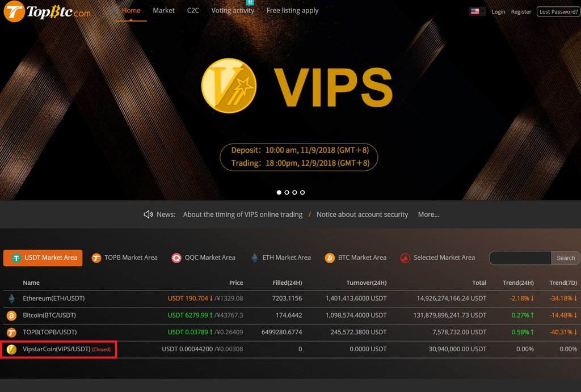Click Ethereum 24H trend -2.18%
The height and width of the screenshot is (392, 581).
click(522, 298)
